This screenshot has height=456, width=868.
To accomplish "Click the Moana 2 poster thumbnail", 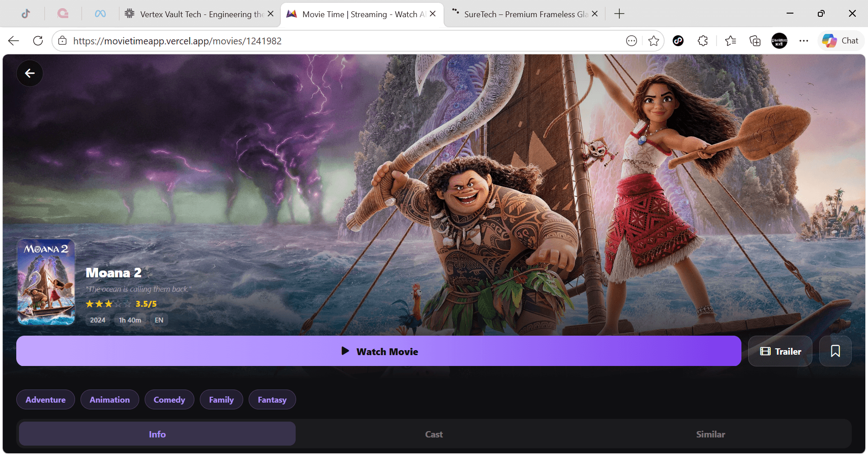I will coord(46,282).
